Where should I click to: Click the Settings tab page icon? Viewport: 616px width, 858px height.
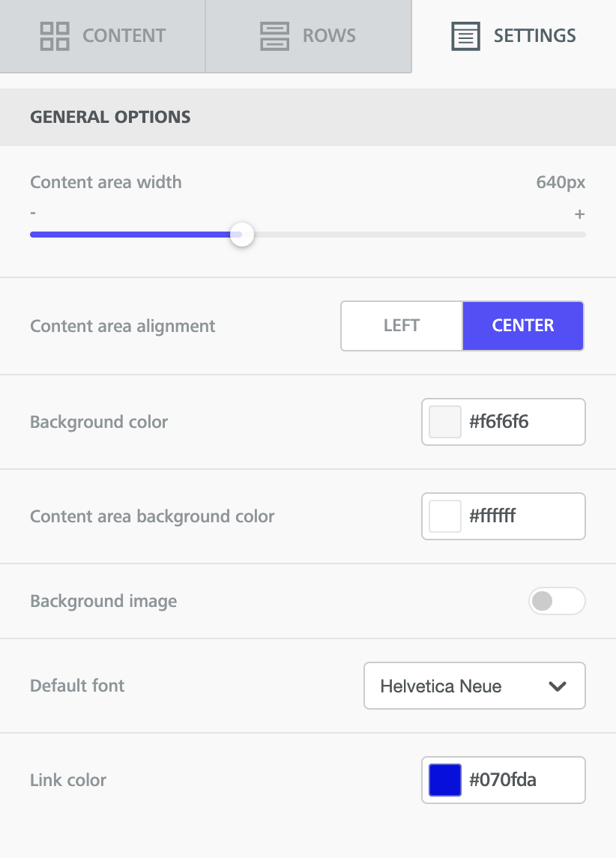coord(465,36)
